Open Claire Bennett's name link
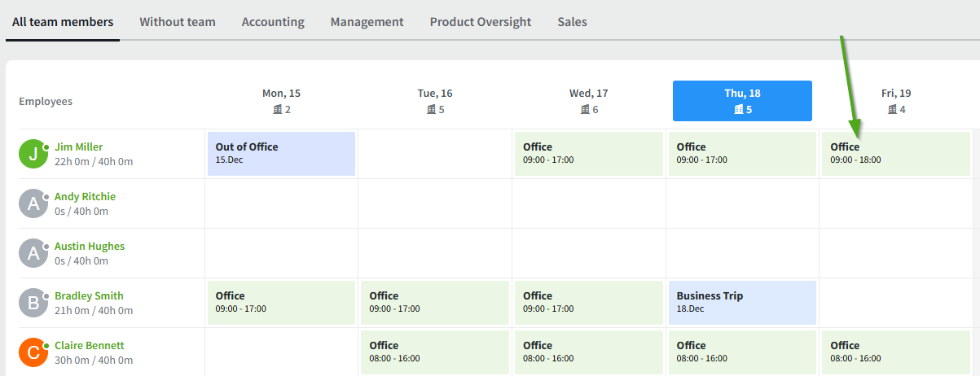The width and height of the screenshot is (980, 376). 90,346
